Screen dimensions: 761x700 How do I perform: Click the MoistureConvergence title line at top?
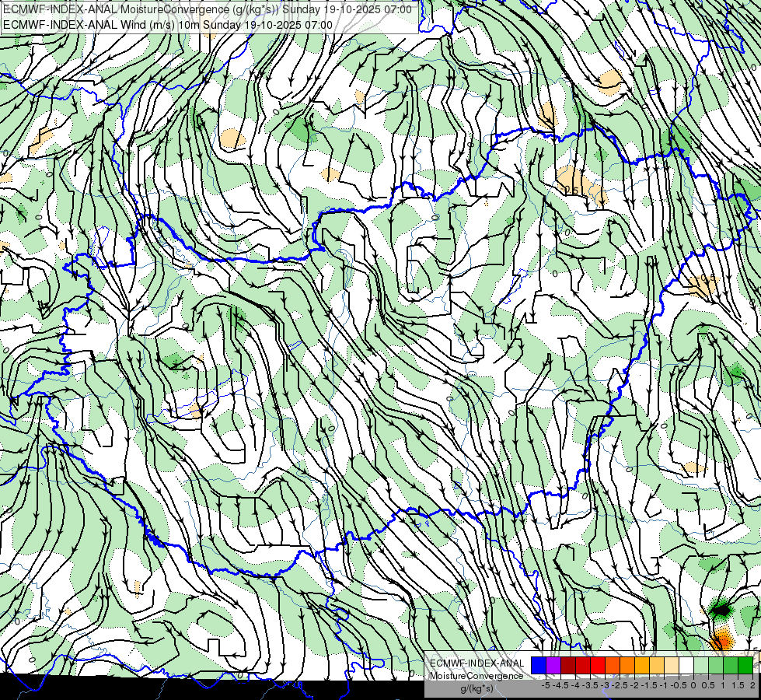[x=208, y=9]
